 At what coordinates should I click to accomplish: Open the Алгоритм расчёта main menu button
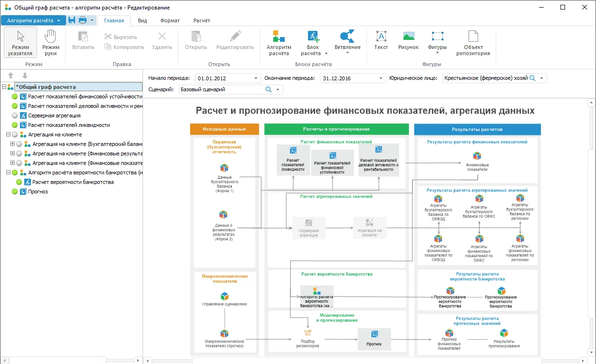click(x=33, y=20)
